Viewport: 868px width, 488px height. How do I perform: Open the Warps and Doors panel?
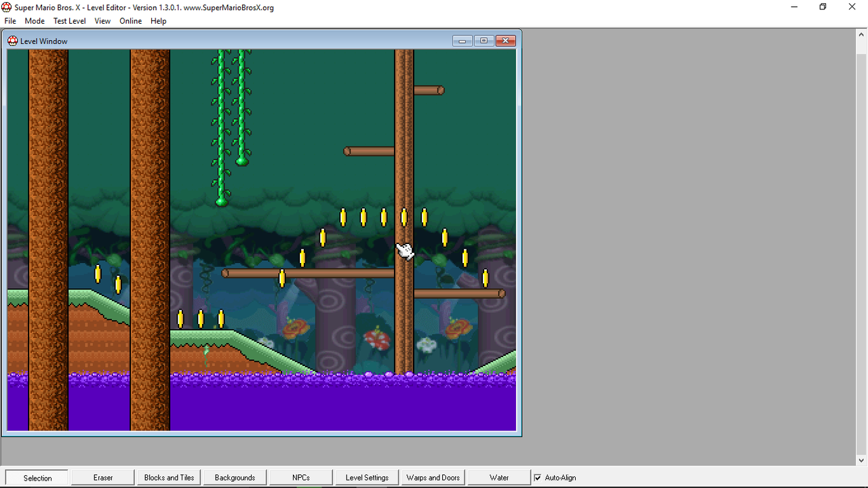(432, 477)
